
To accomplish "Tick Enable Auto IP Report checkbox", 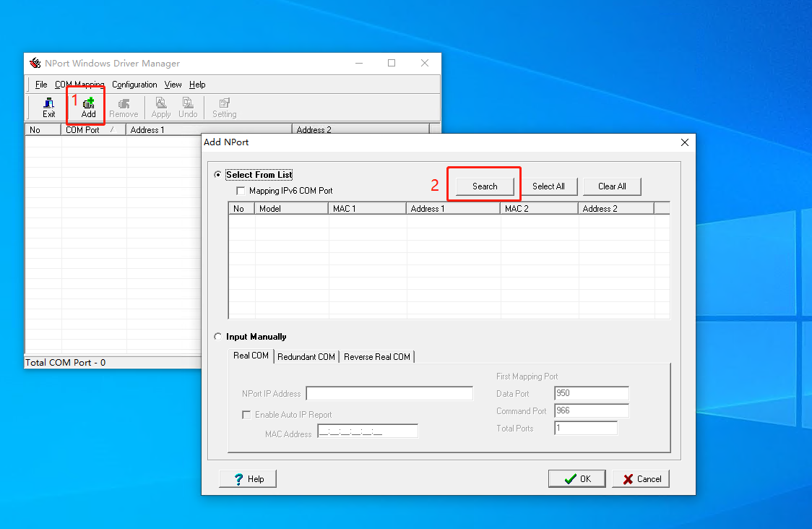I will click(246, 415).
